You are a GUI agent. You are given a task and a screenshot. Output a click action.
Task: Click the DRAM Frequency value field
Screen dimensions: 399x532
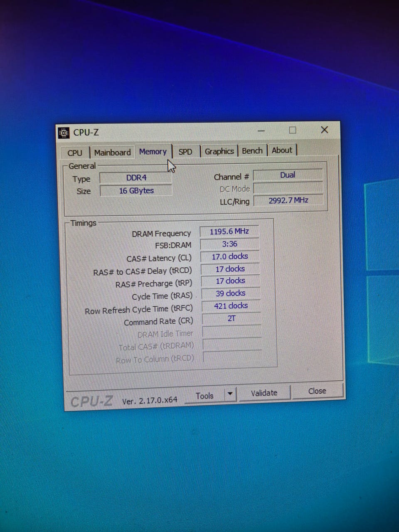click(x=229, y=232)
